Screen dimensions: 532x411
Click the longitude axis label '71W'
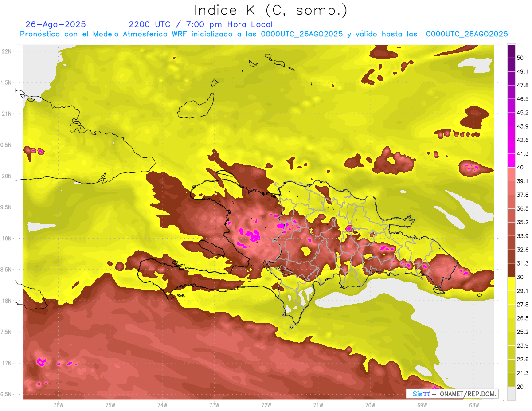tap(318, 405)
